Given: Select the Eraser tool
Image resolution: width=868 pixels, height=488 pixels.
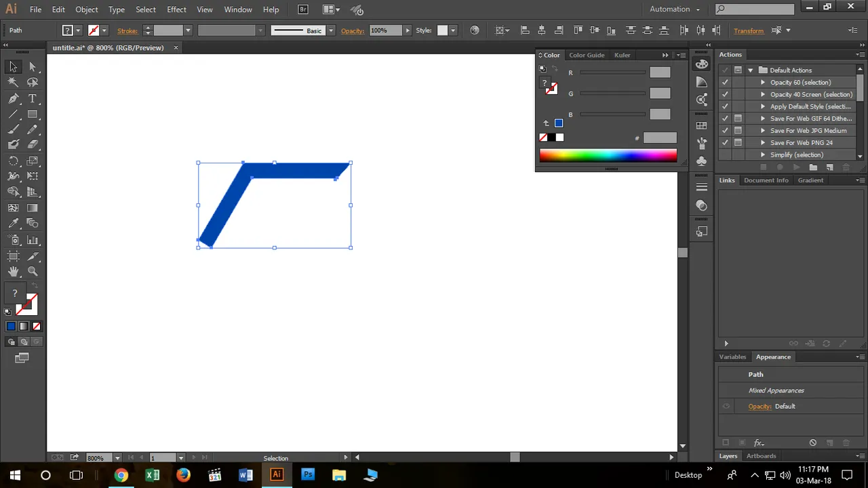Looking at the screenshot, I should [x=32, y=144].
